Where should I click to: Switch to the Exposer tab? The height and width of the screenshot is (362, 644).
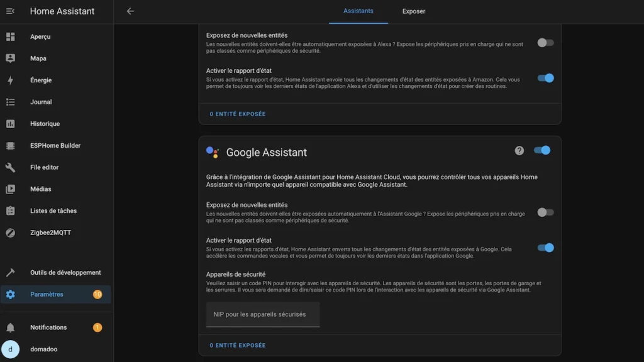(413, 11)
